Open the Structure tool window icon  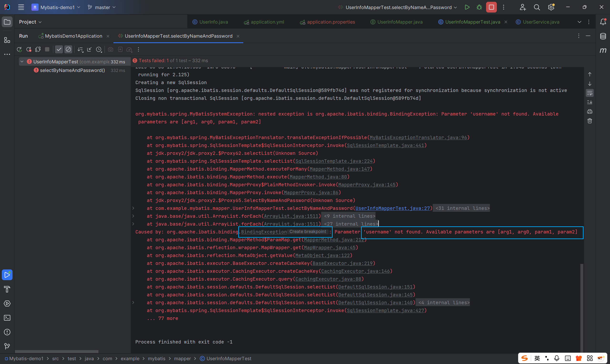coord(7,40)
